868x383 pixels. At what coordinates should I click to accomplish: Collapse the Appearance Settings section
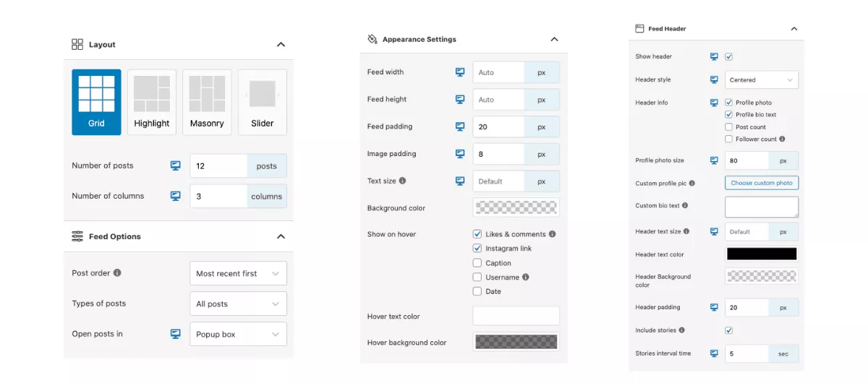pos(554,40)
